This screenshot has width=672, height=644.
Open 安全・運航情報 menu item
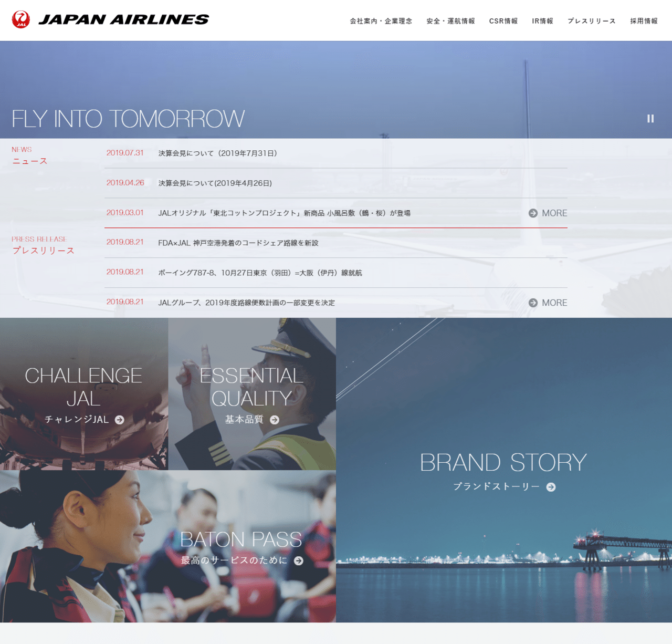coord(450,21)
